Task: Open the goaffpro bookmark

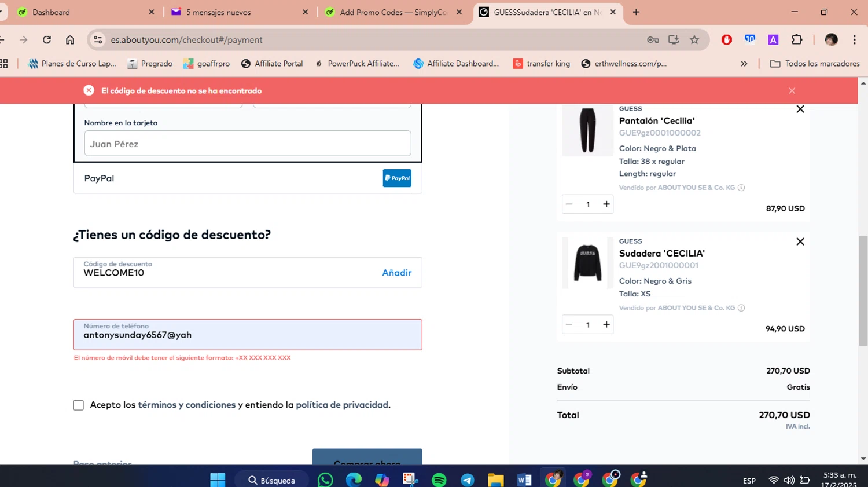Action: click(207, 64)
